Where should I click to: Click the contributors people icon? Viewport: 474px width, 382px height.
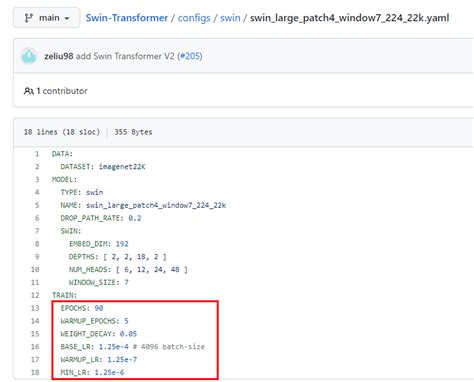tap(29, 91)
